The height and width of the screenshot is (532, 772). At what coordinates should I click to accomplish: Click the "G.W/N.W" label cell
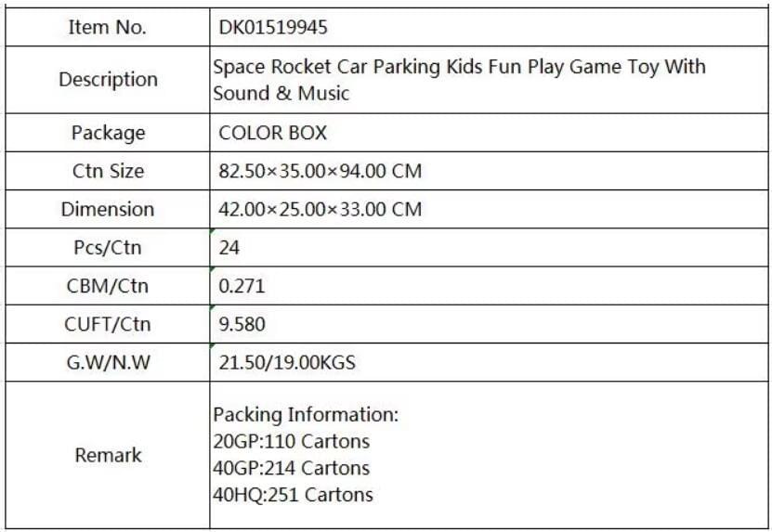tap(108, 363)
